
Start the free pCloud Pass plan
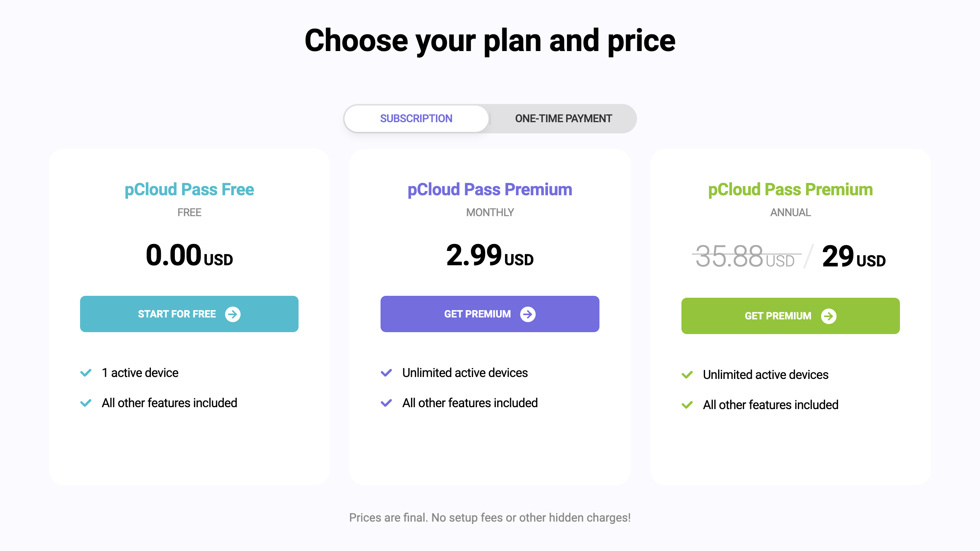click(x=189, y=314)
